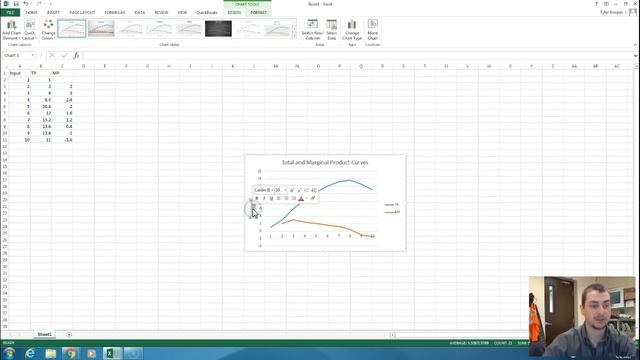Click the Insert Function fx icon
640x360 pixels.
tap(76, 55)
